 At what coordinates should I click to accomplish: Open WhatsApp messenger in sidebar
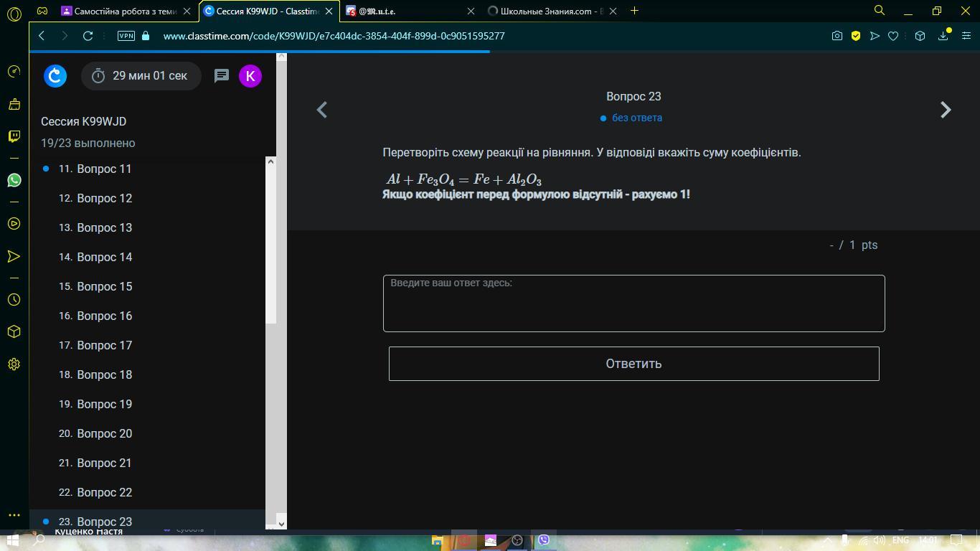(x=14, y=180)
